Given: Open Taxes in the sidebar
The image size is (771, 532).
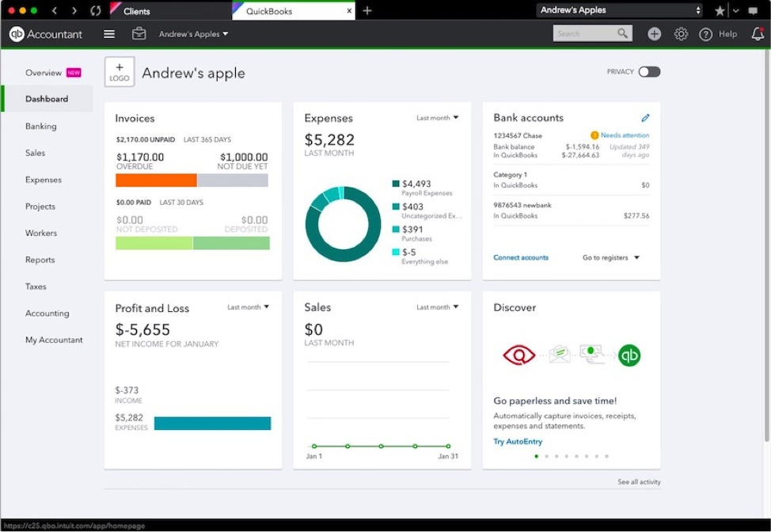Looking at the screenshot, I should click(x=36, y=286).
